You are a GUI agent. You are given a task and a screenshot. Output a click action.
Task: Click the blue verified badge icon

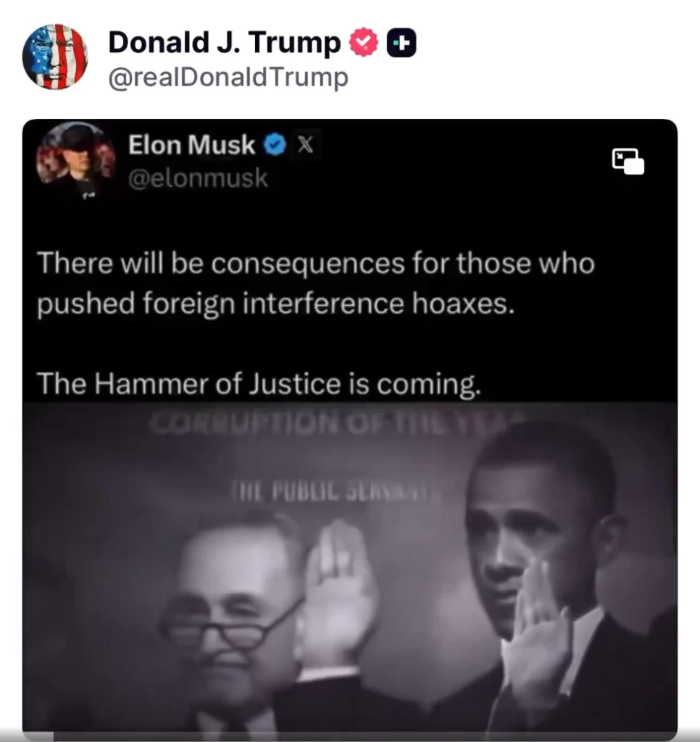point(275,145)
